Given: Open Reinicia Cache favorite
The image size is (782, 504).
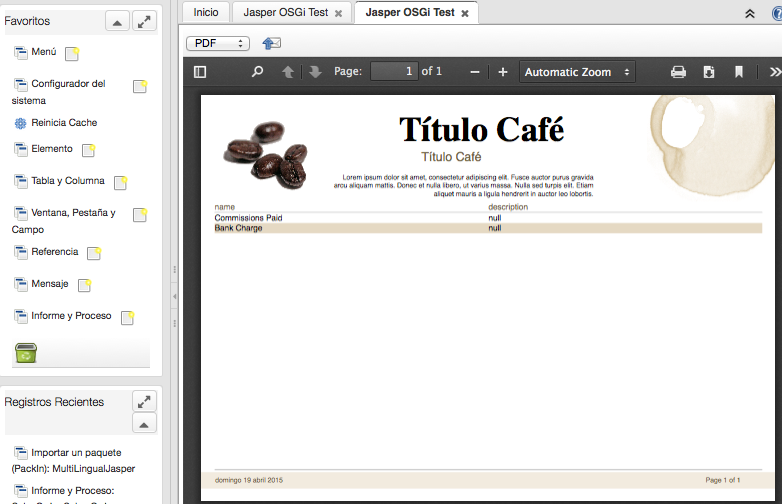Looking at the screenshot, I should (64, 123).
